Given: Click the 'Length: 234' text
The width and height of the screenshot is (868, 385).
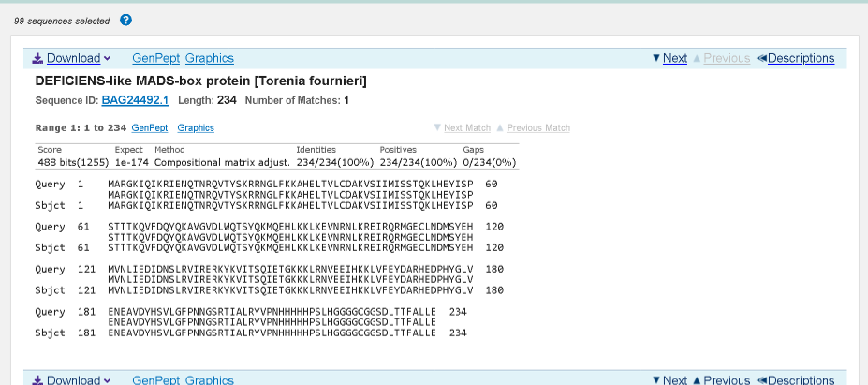Looking at the screenshot, I should click(207, 101).
